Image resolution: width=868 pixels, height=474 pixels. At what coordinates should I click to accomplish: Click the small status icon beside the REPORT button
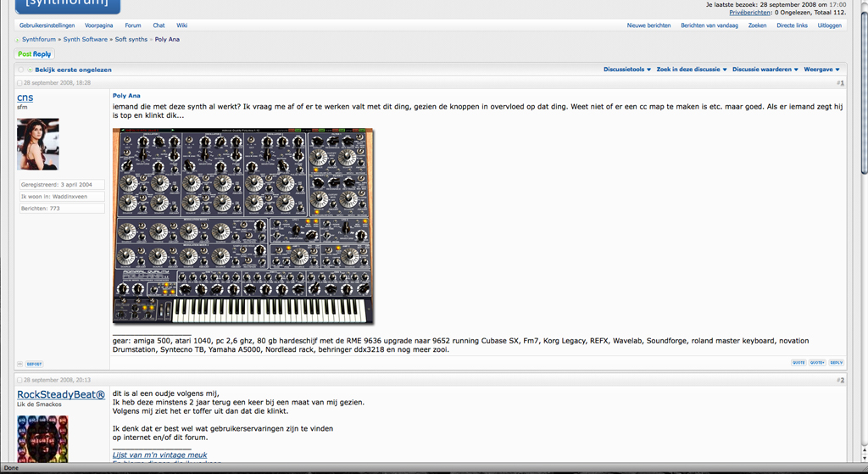[x=20, y=364]
